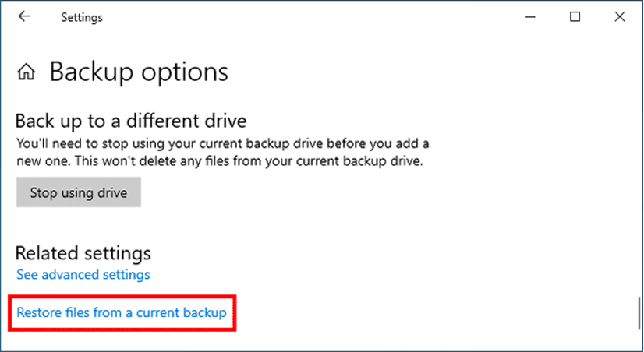Click text line starting with You'll need to stop
Screen dimensions: 644x352
223,144
